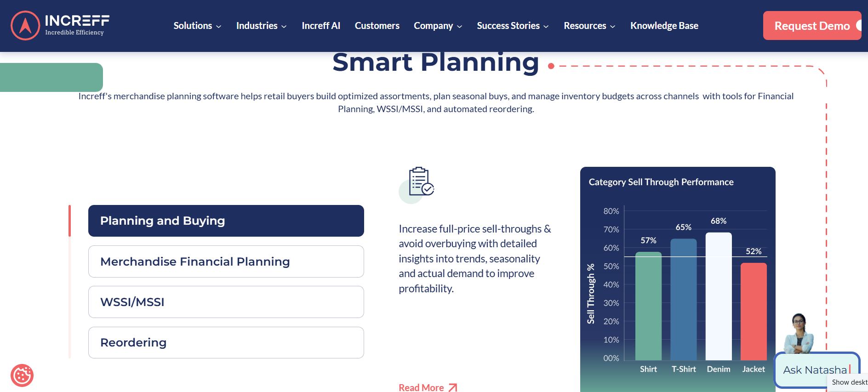Select the WSSI/MSSI tab
The width and height of the screenshot is (868, 392).
click(x=226, y=302)
